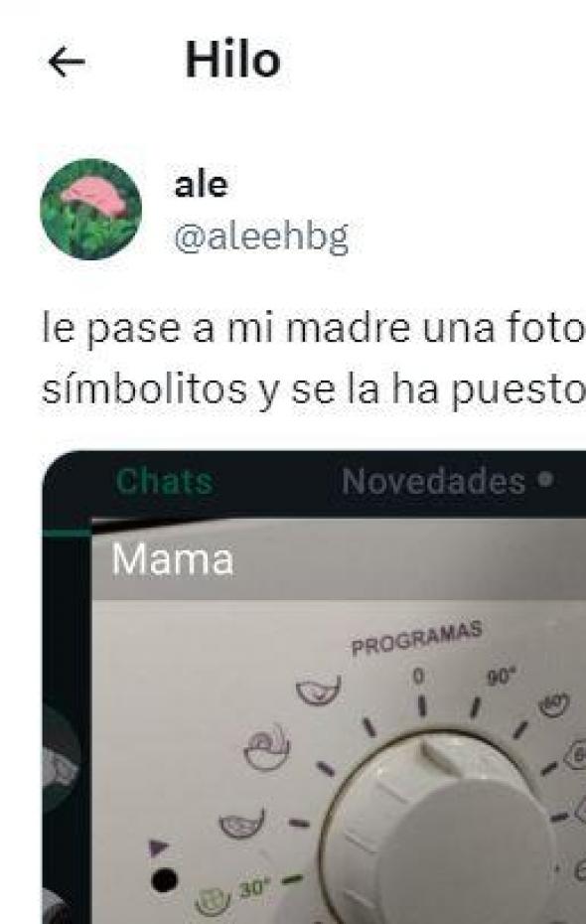586x924 pixels.
Task: Click the black dot indicator symbol
Action: point(164,880)
